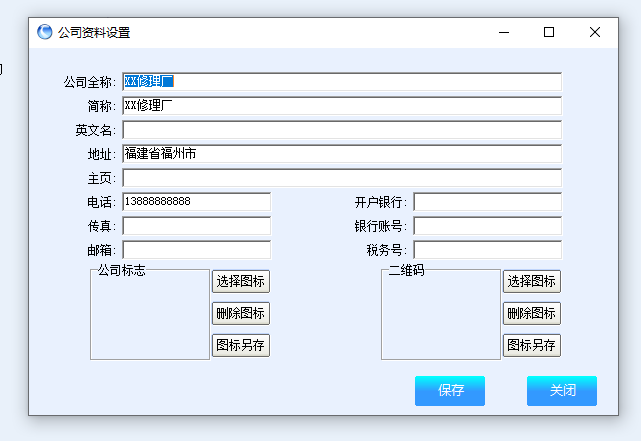Click the 税务号 label text
The height and width of the screenshot is (441, 641).
click(387, 250)
